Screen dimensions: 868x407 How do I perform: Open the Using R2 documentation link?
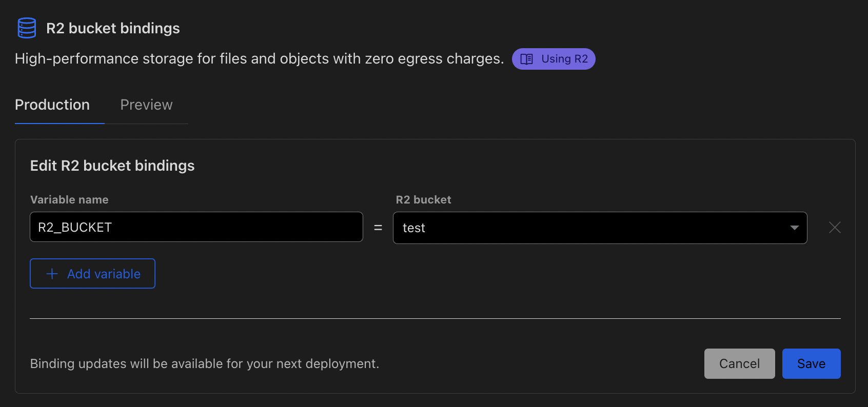[x=564, y=59]
